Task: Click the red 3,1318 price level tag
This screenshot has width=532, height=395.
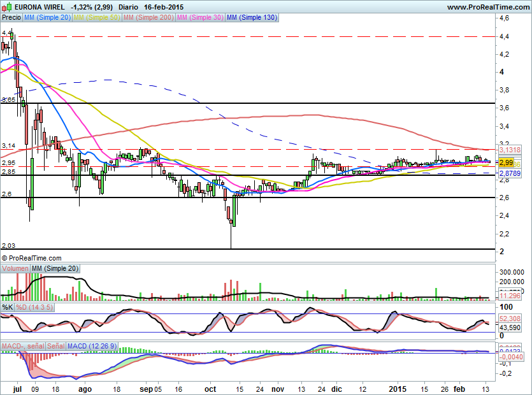Action: coord(509,149)
